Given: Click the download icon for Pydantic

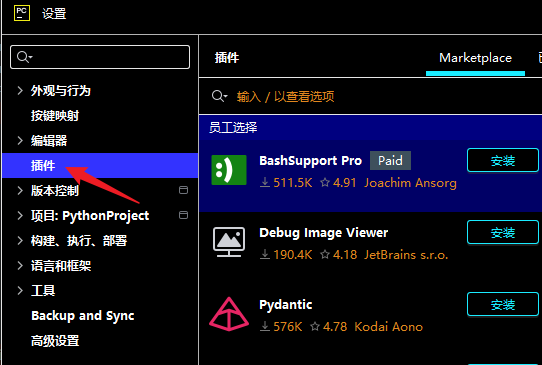Looking at the screenshot, I should click(x=265, y=326).
